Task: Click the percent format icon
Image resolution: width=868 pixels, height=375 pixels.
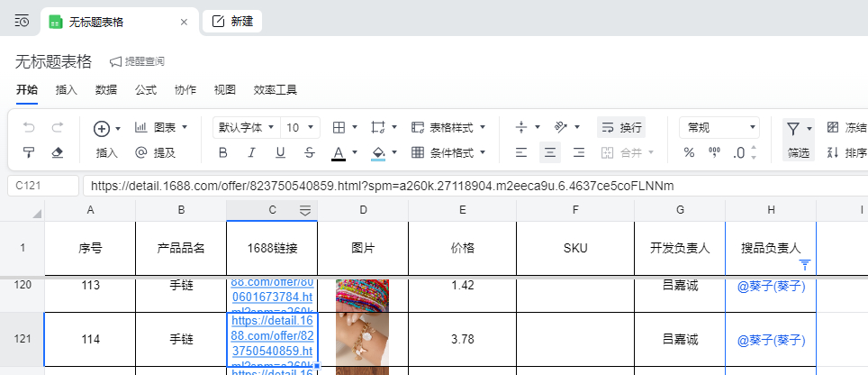Action: point(689,152)
